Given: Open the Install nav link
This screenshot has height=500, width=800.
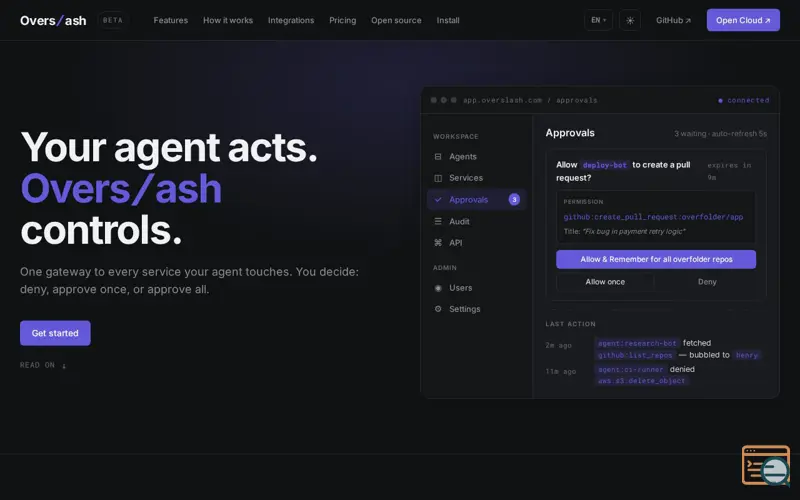Looking at the screenshot, I should pyautogui.click(x=447, y=20).
